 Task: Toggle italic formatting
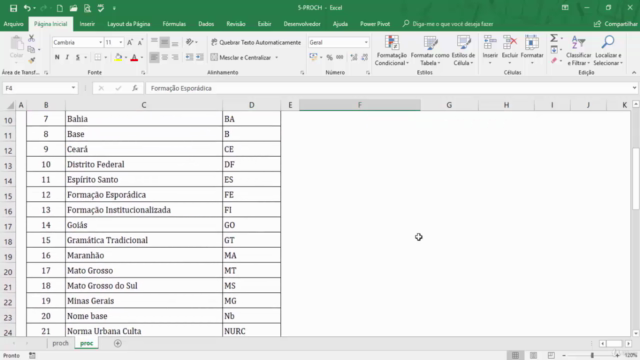(x=67, y=58)
